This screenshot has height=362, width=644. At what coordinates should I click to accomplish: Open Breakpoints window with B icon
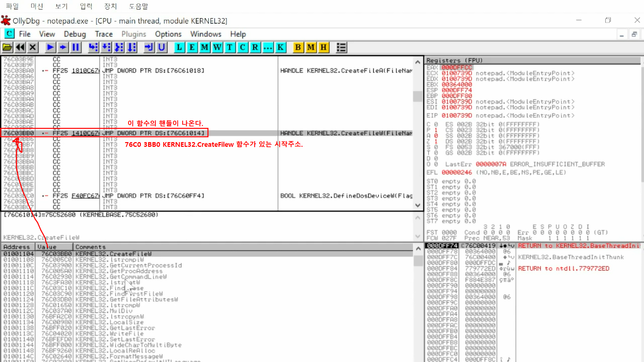298,47
